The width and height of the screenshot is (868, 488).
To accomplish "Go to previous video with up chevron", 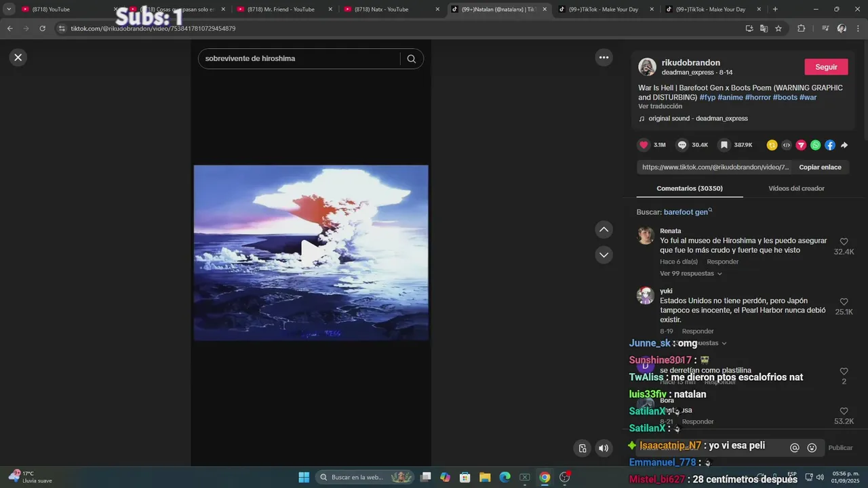I will (604, 230).
